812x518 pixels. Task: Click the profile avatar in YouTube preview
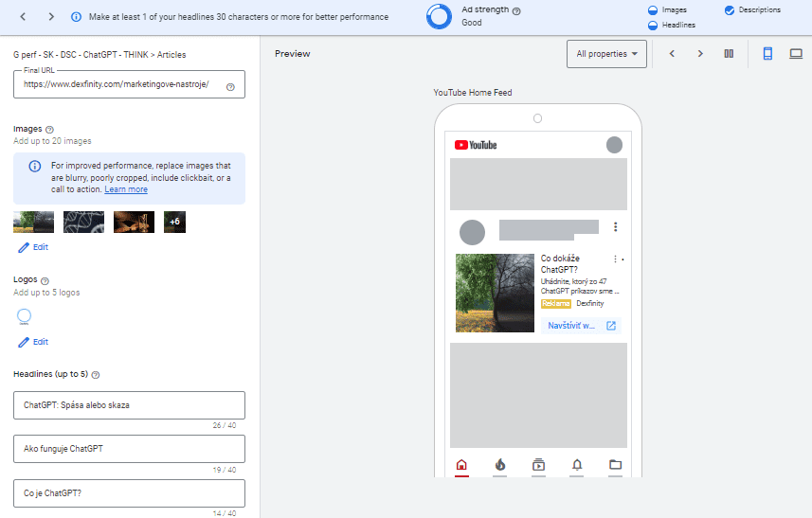pyautogui.click(x=614, y=145)
